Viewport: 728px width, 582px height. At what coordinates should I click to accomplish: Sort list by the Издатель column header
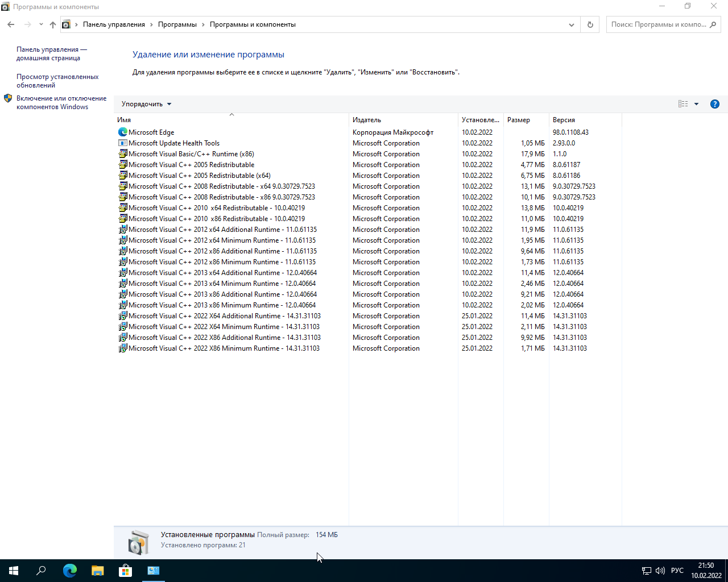coord(367,120)
